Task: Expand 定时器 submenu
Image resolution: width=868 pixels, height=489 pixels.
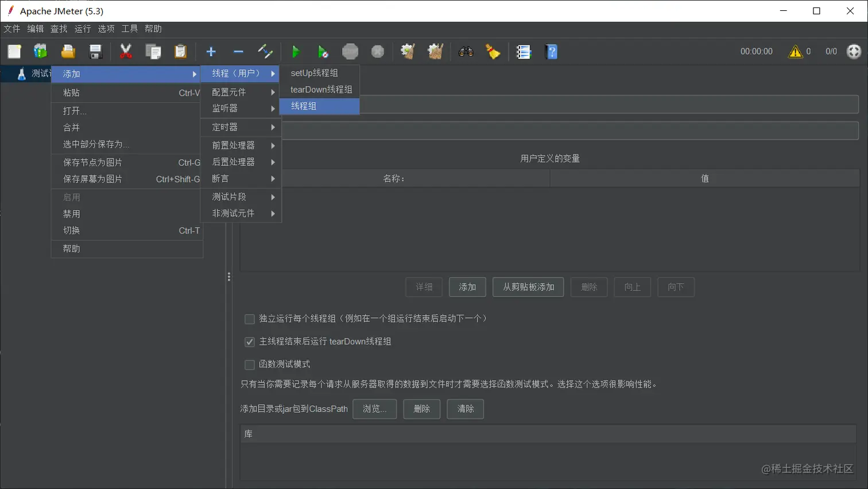Action: pyautogui.click(x=241, y=127)
